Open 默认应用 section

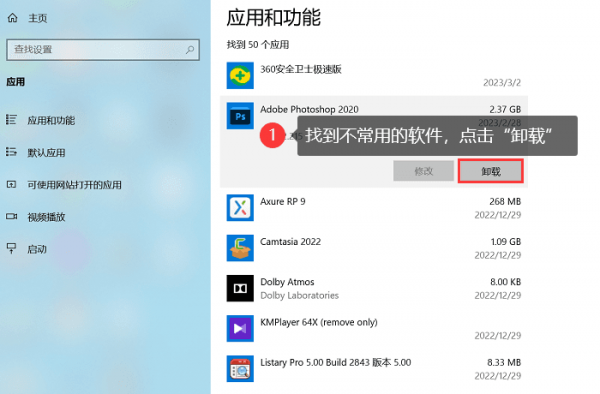click(46, 153)
